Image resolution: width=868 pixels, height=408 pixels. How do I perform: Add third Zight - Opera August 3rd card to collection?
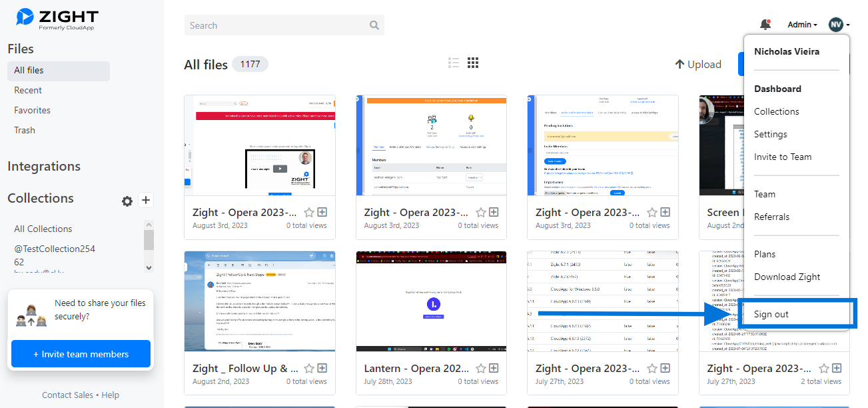tap(665, 212)
